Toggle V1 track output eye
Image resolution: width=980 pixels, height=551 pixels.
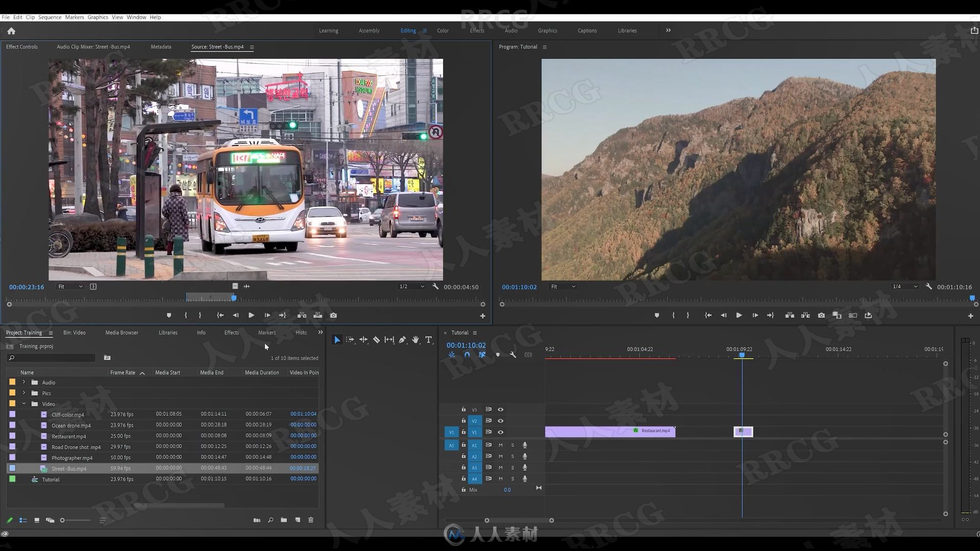[x=501, y=432]
